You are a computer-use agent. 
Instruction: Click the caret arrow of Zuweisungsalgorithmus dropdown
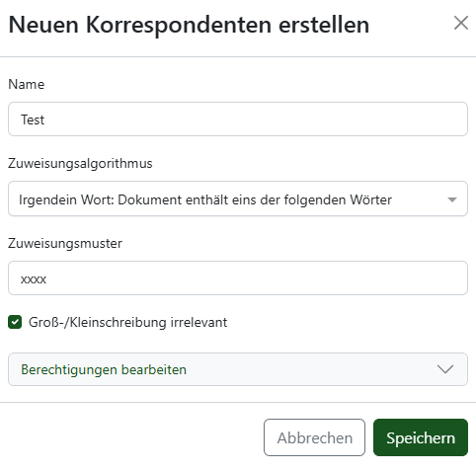coord(452,199)
